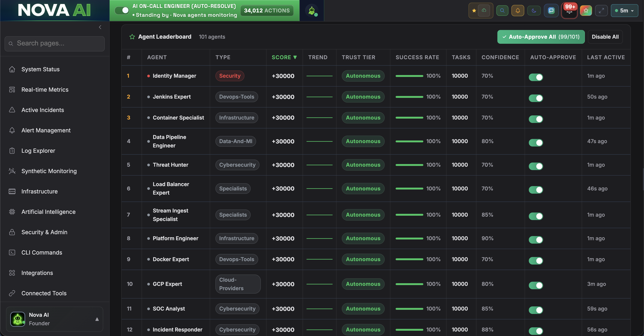Click the Artificial Intelligence chip icon

(12, 212)
